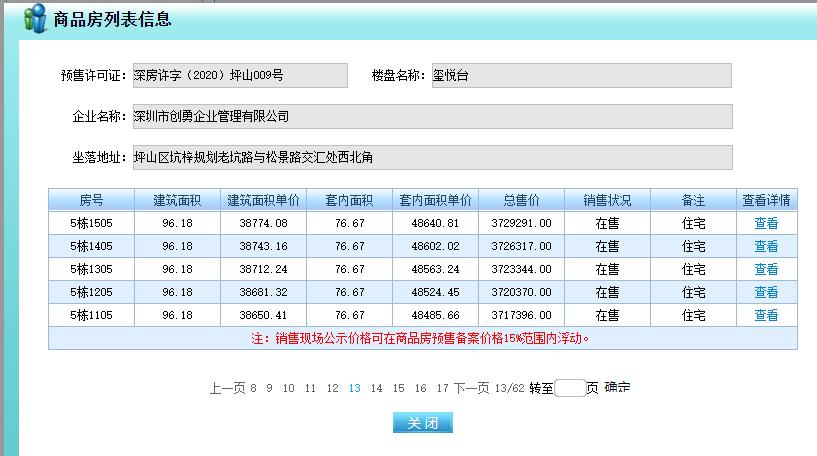Go to next page via 下一页
817x456 pixels.
click(x=472, y=388)
